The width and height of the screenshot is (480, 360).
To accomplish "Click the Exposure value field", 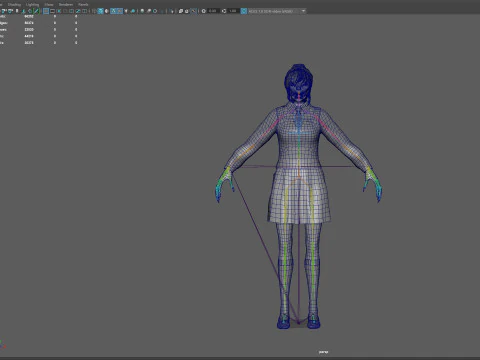I will click(213, 11).
